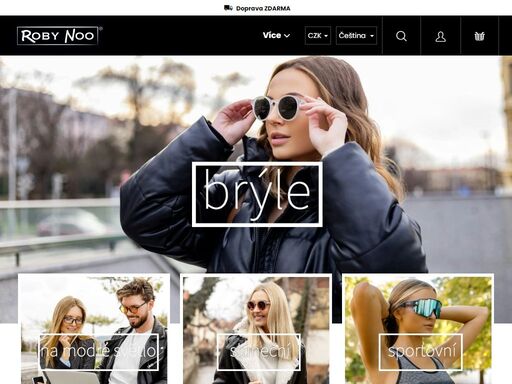Open the na modré světlo category
This screenshot has width=512, height=384.
click(x=94, y=329)
